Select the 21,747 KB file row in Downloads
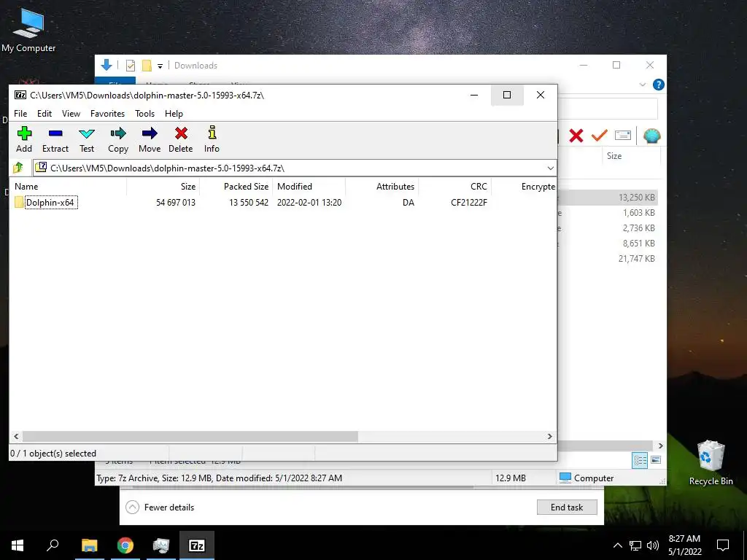 pyautogui.click(x=608, y=259)
